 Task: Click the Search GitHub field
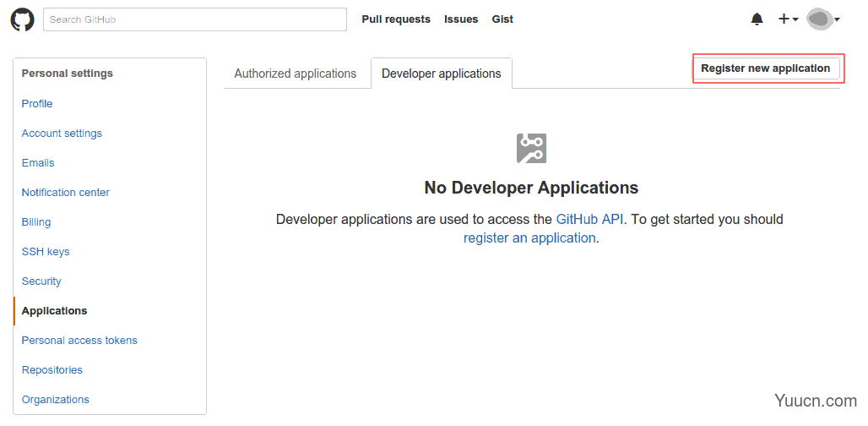[x=195, y=19]
